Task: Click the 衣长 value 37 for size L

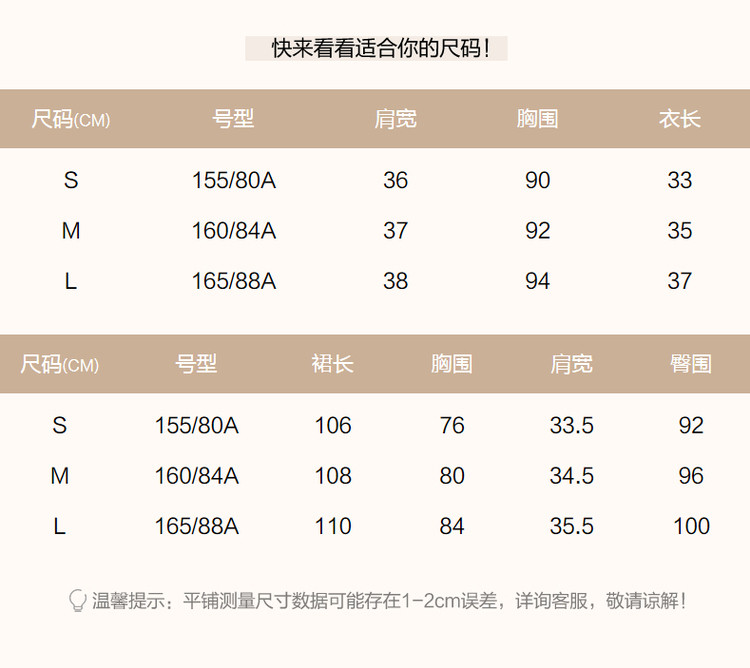Action: [x=680, y=281]
